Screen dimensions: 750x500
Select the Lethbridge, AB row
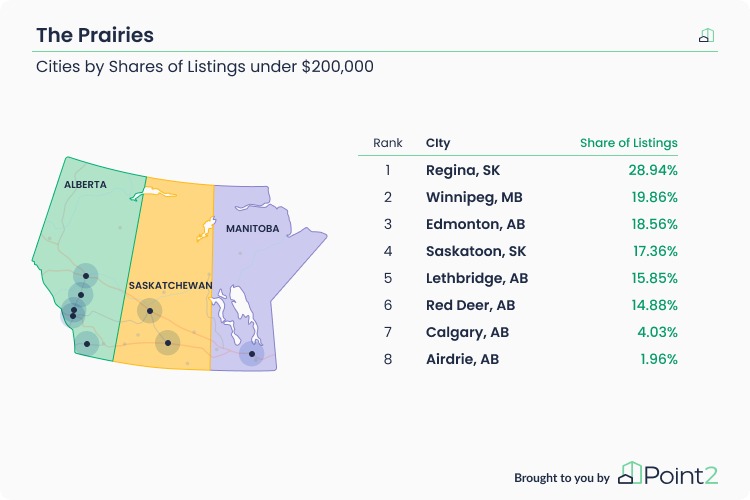tap(518, 278)
